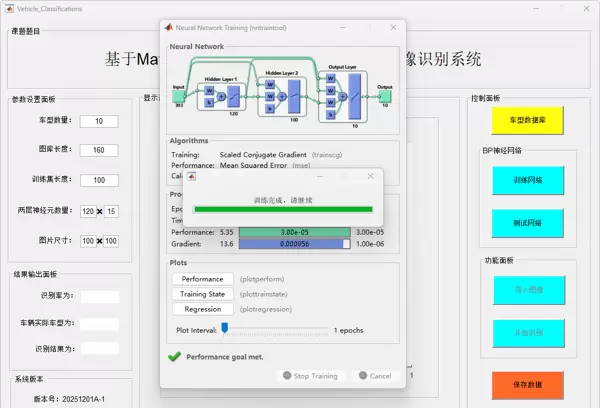Click the orange 保存数据 button
Viewport: 600px width, 408px height.
(527, 385)
